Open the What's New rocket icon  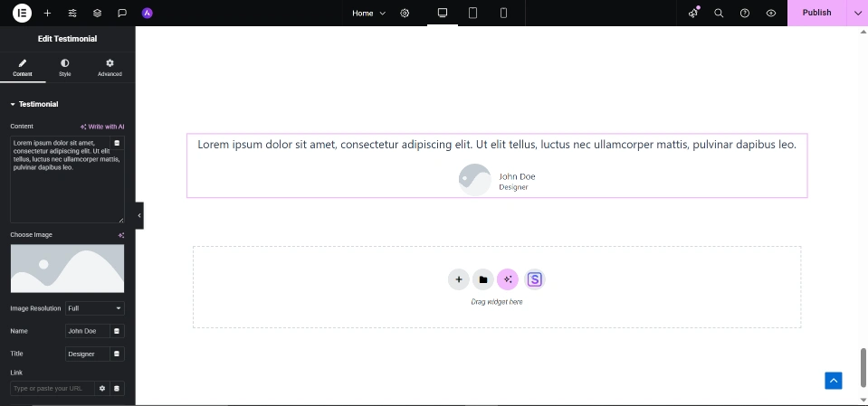(x=693, y=13)
